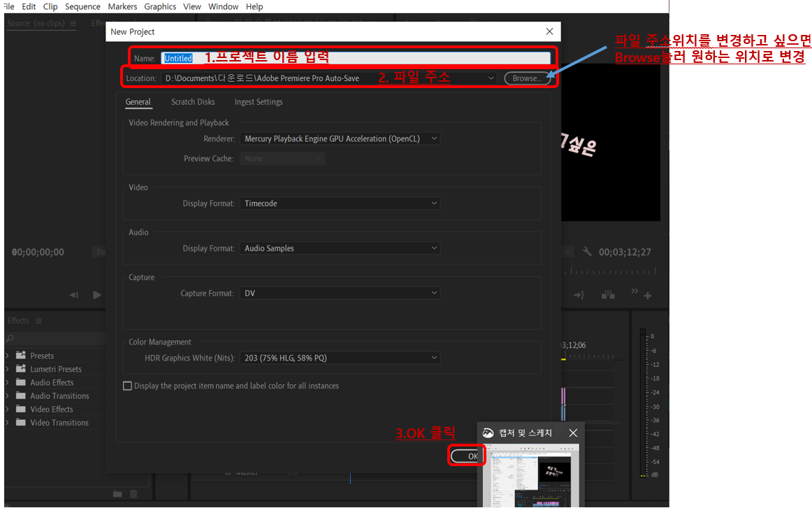Expand the Video Effects chevron
Screen dimensions: 812x515
pyautogui.click(x=7, y=409)
